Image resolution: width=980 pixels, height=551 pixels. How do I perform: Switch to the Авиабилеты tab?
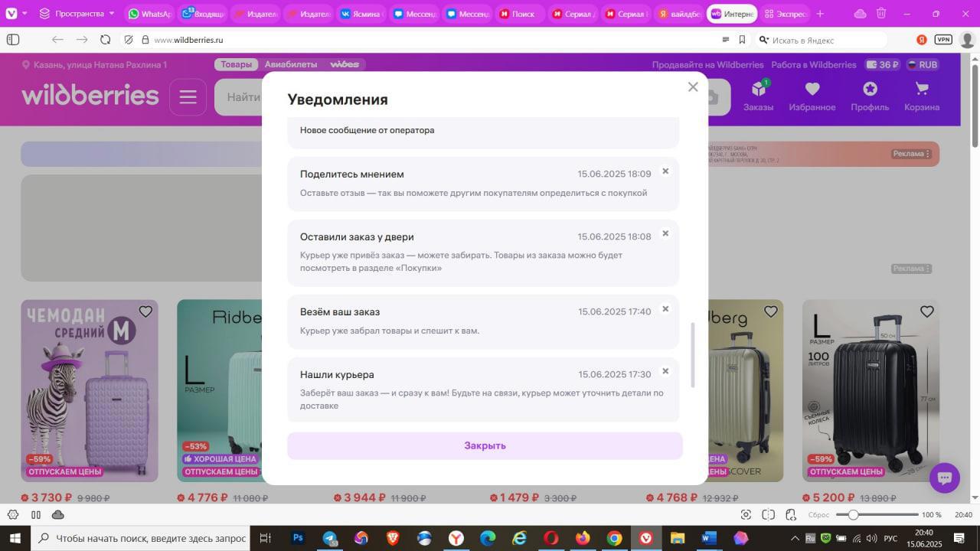291,65
